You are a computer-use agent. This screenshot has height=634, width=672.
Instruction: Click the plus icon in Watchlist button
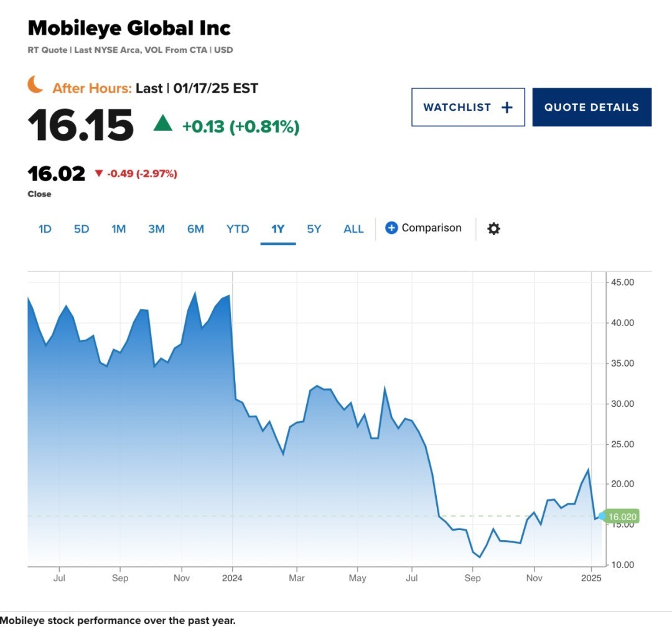pos(507,107)
